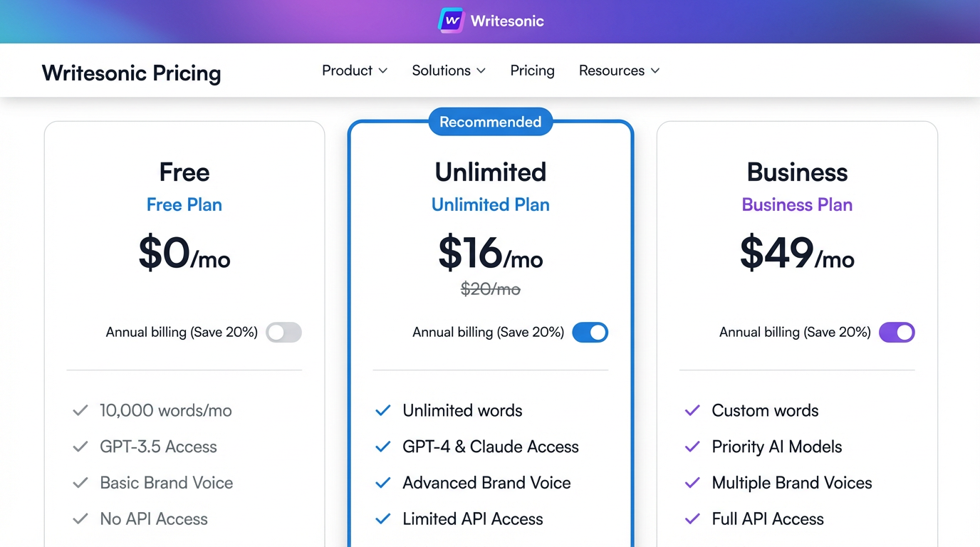Click the checkmark beside Advanced Brand Voice

tap(382, 483)
